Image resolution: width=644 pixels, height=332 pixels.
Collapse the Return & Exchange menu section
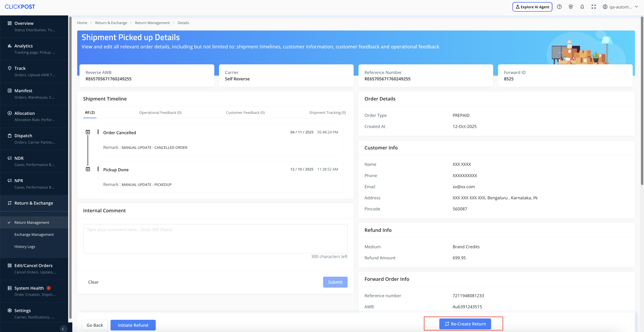[34, 203]
